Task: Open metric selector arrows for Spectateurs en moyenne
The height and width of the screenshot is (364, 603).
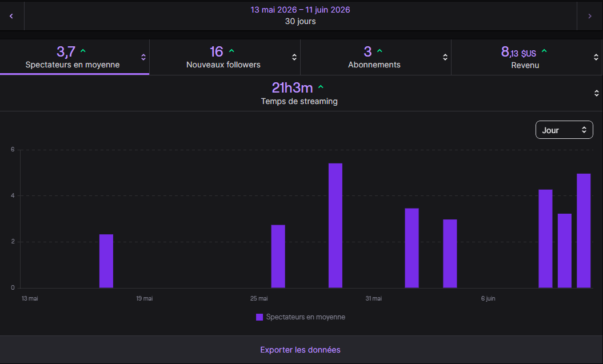Action: (143, 57)
